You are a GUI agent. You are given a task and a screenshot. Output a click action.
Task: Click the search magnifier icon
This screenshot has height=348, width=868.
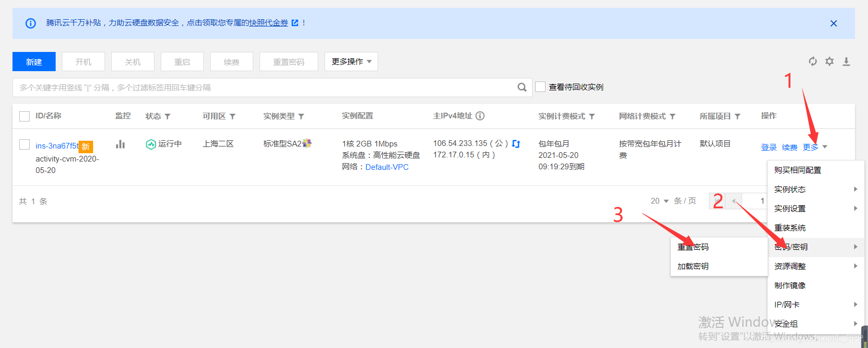point(522,87)
